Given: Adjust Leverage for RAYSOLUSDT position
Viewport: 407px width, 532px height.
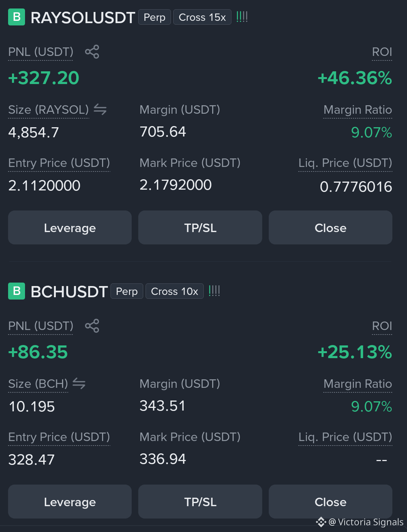Looking at the screenshot, I should (70, 227).
